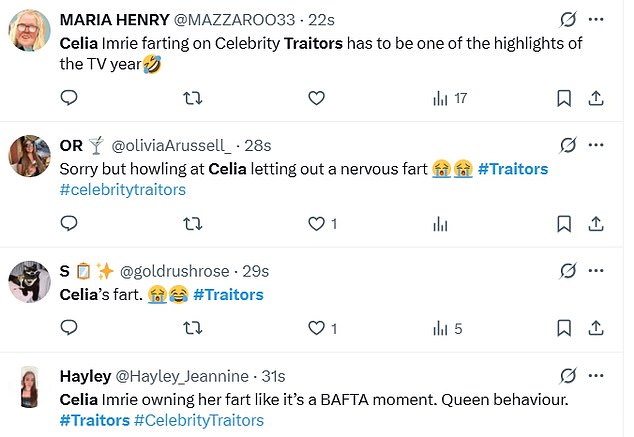Viewport: 634px width, 437px height.
Task: Share oliviaArussell_'s tweet
Action: [595, 224]
